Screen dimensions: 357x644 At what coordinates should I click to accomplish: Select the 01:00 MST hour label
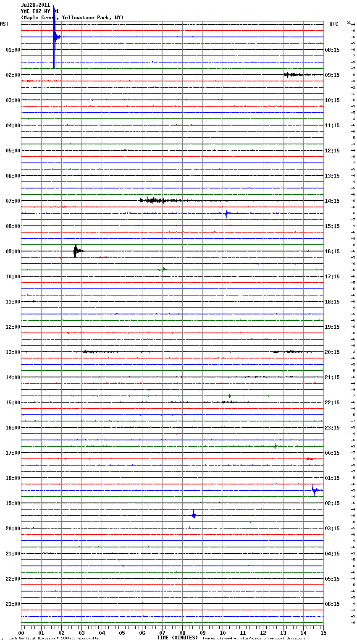[13, 50]
